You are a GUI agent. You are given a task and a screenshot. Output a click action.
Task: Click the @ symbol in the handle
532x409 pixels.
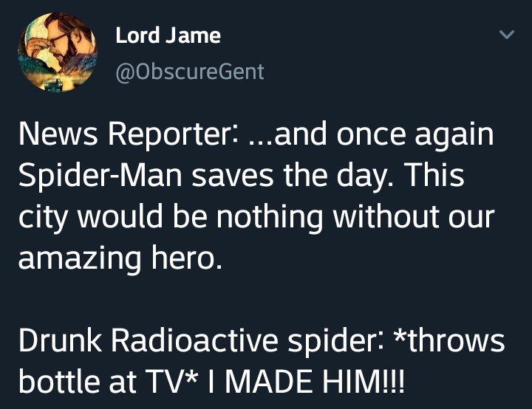[x=125, y=72]
